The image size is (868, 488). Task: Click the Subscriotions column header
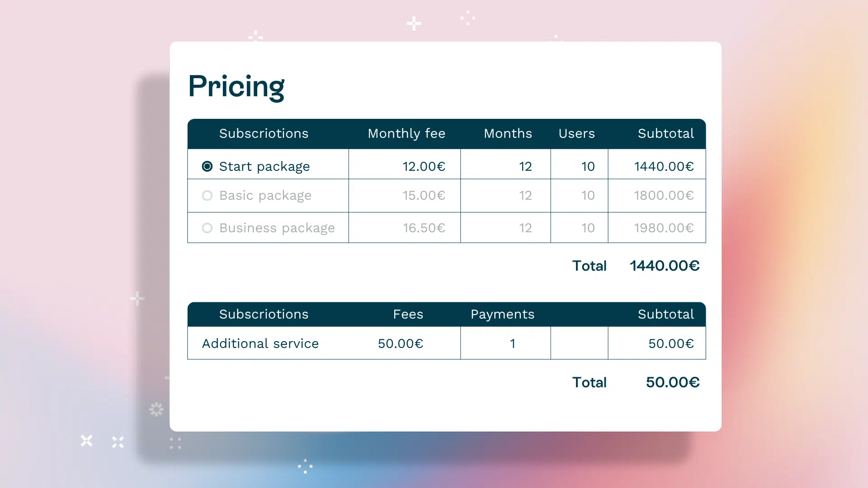pyautogui.click(x=264, y=134)
